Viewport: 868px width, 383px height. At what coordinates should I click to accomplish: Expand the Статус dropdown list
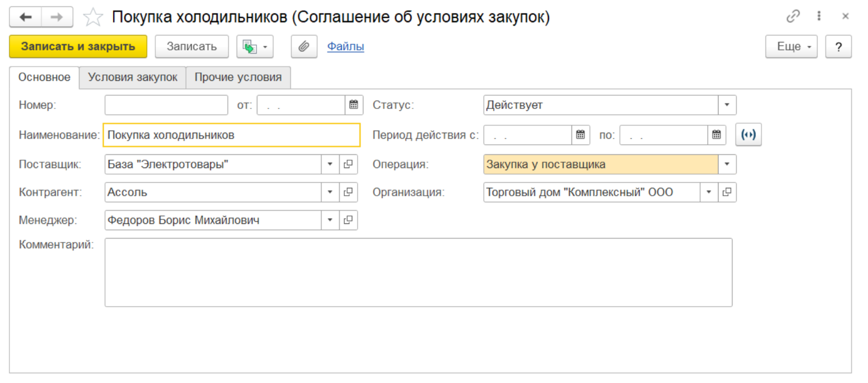[727, 105]
